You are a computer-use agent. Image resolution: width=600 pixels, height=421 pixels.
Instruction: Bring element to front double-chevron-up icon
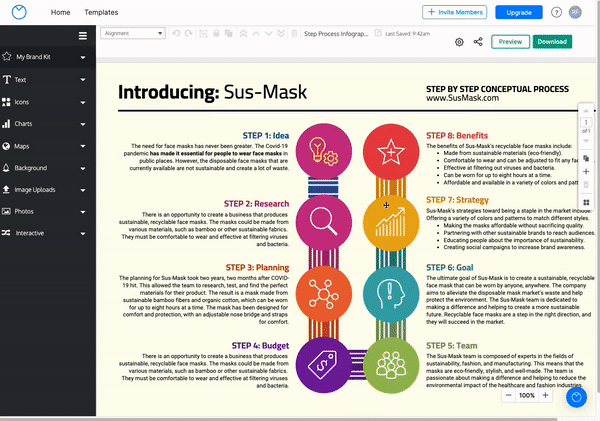243,34
